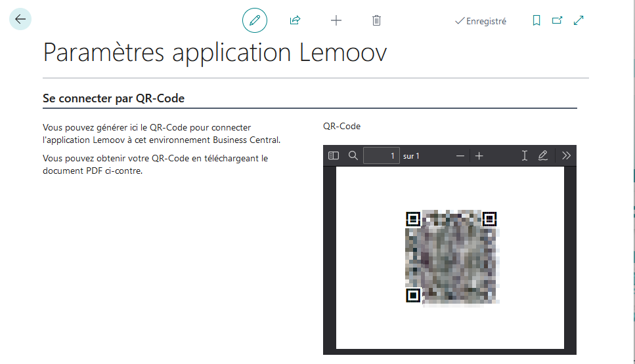Click the Enregistré status indicator
Viewport: 635px width, 364px height.
click(x=481, y=21)
